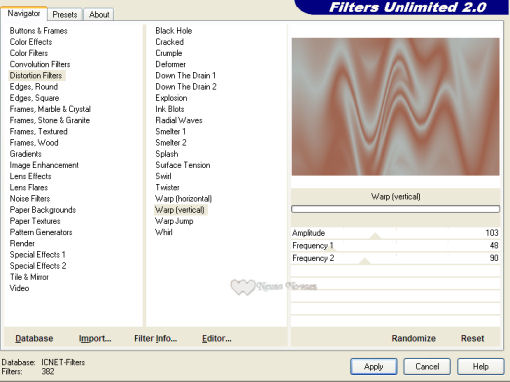Click the filter preview image
This screenshot has width=510, height=382.
point(396,107)
